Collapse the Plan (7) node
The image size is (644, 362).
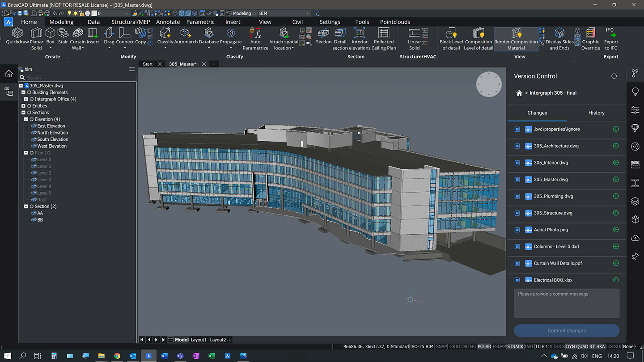(26, 153)
